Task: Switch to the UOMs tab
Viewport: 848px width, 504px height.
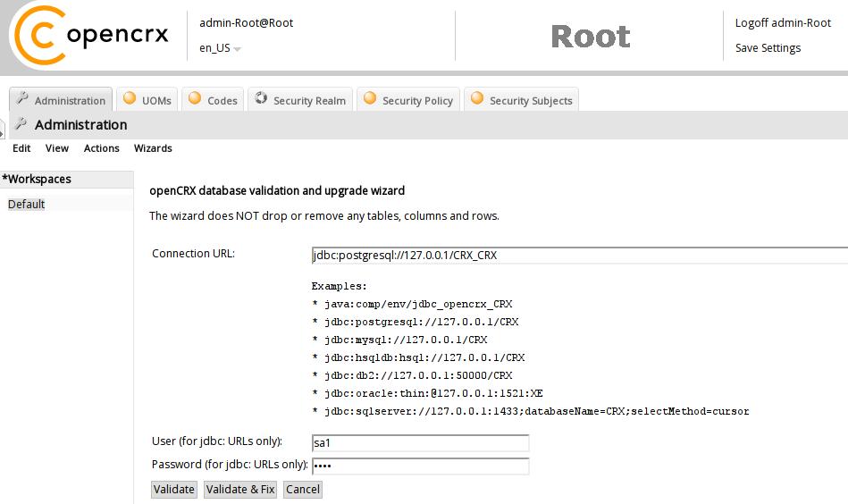Action: click(147, 99)
